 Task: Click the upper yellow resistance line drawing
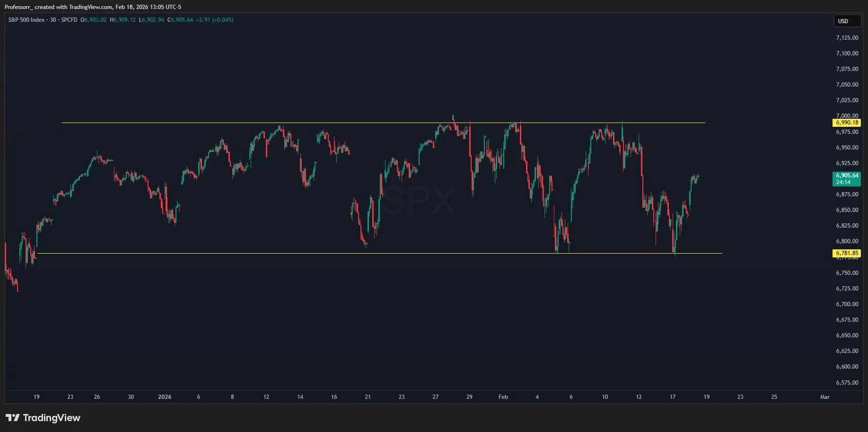click(x=331, y=123)
